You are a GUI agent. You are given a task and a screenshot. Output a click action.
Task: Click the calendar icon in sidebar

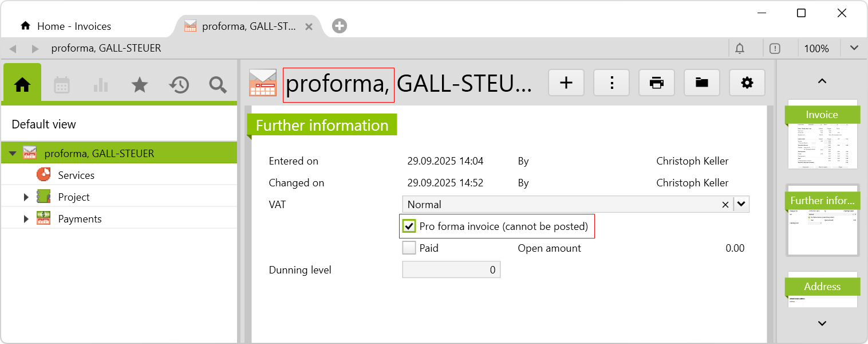(x=61, y=85)
